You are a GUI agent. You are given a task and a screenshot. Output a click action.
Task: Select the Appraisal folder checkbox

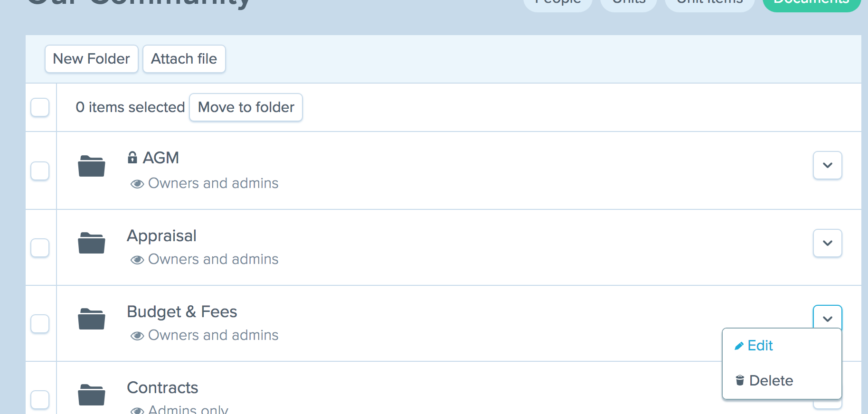(x=40, y=248)
